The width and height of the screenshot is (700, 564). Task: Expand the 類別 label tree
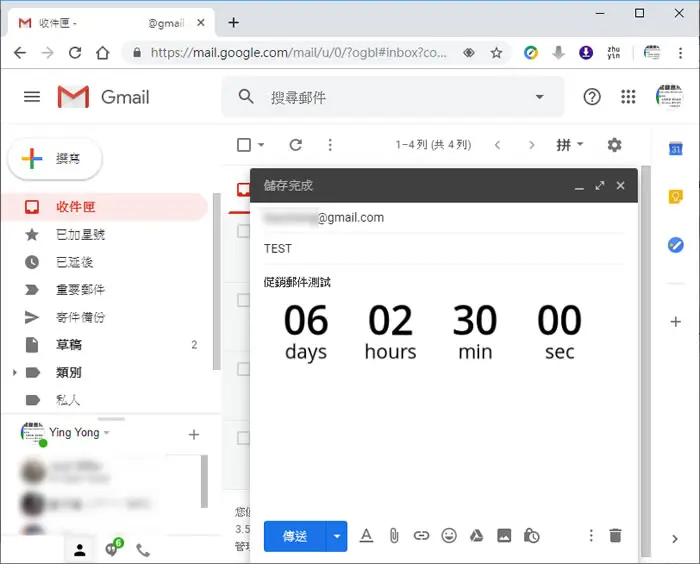(14, 372)
